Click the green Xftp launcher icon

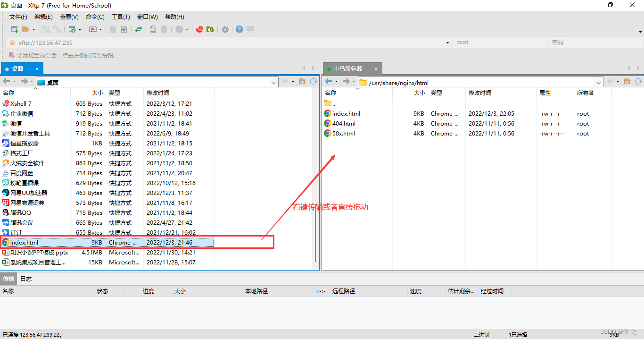tap(210, 29)
